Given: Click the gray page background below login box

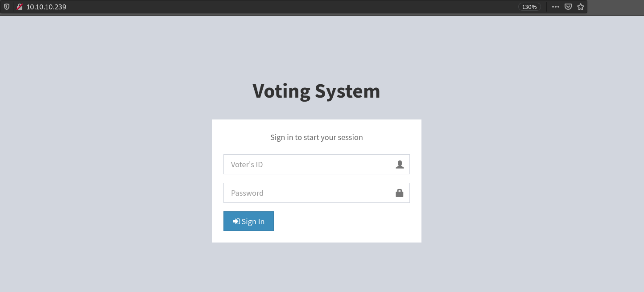Looking at the screenshot, I should [316, 267].
